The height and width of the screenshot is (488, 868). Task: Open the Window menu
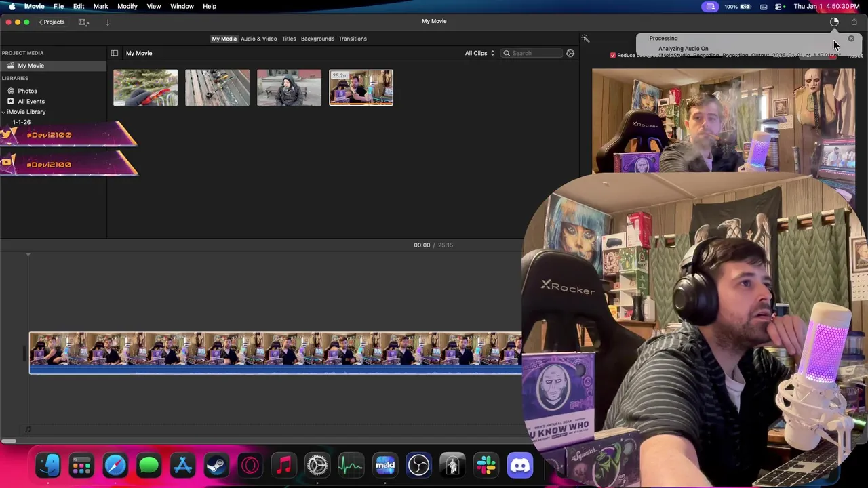coord(182,6)
